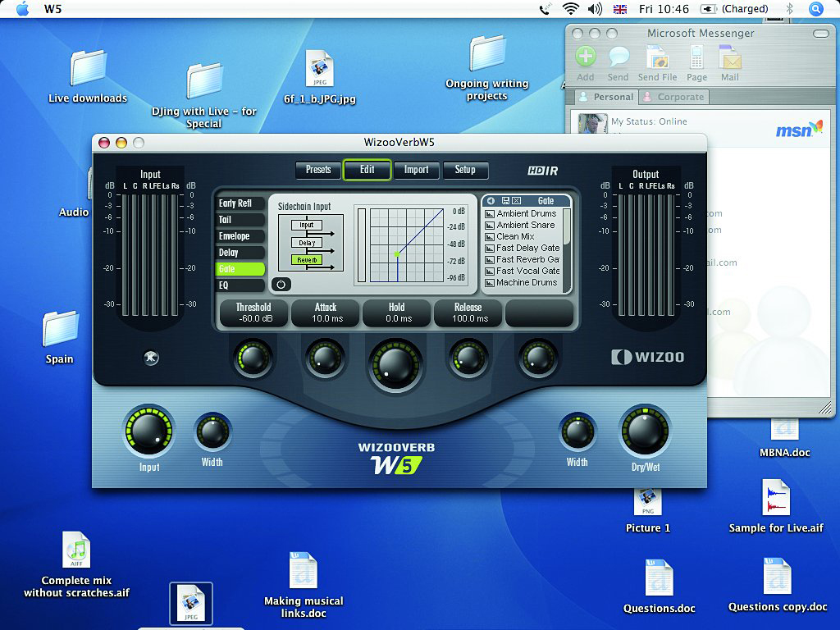The image size is (840, 630).
Task: Select Complete mix without scratches.aif file
Action: (76, 564)
